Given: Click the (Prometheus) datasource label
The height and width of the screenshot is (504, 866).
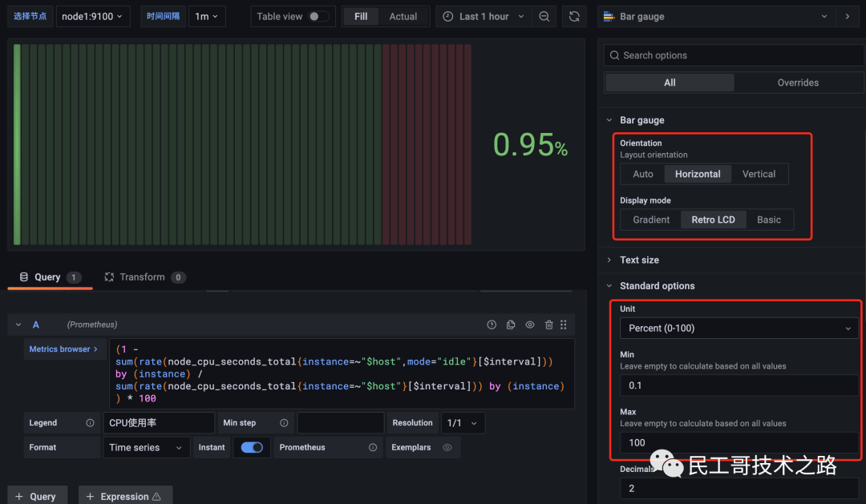Looking at the screenshot, I should (x=92, y=325).
